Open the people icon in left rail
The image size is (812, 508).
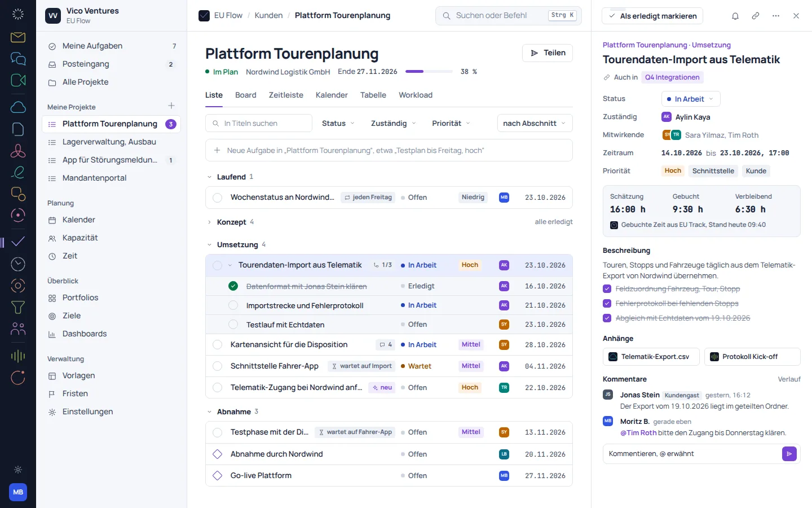tap(18, 329)
